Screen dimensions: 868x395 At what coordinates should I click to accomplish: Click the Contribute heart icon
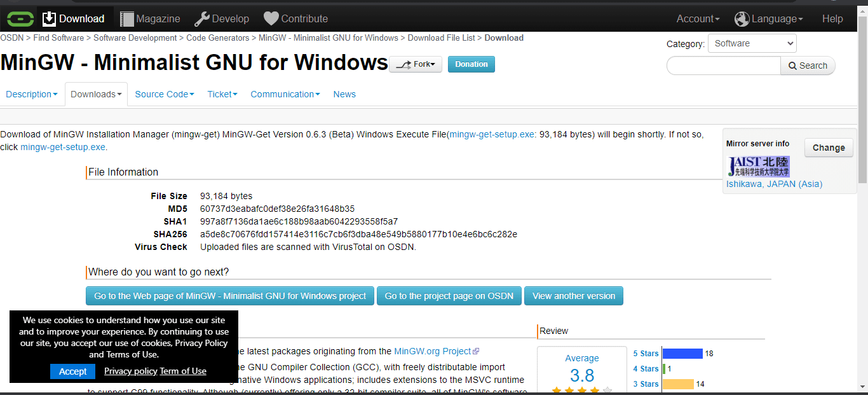(270, 18)
